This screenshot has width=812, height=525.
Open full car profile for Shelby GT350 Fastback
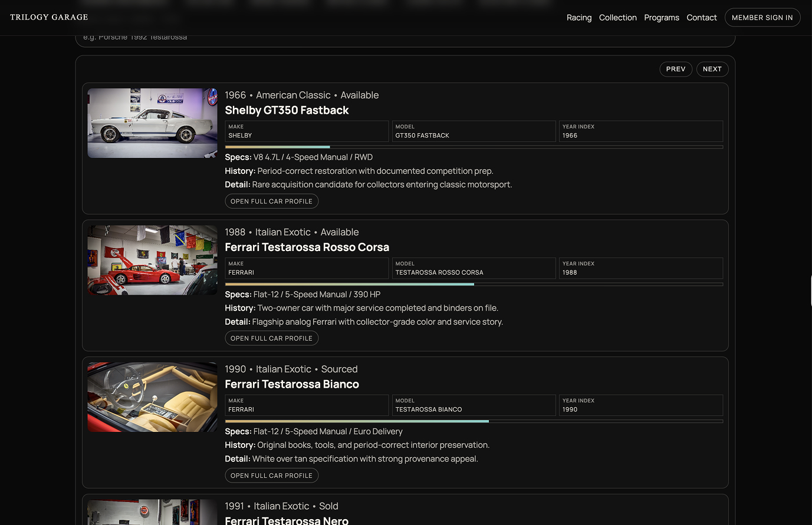point(271,201)
